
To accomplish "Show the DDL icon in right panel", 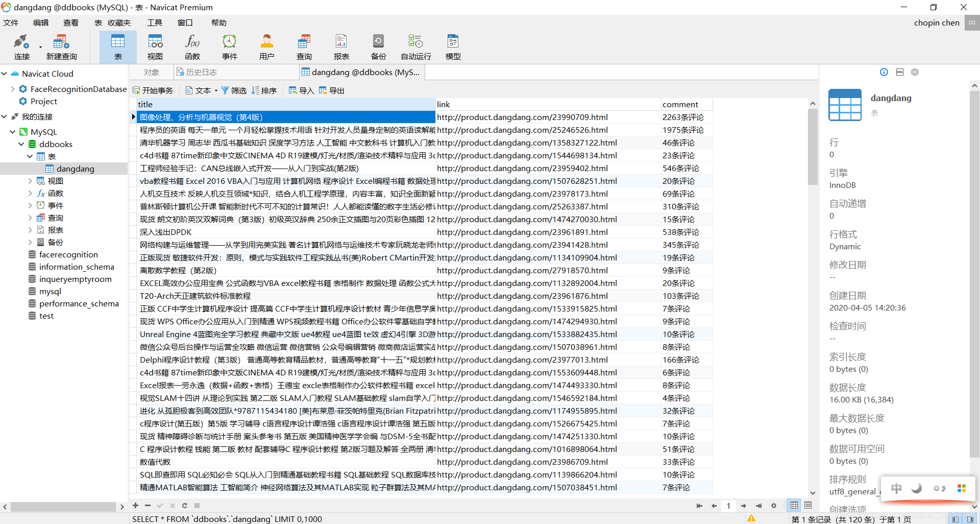I will click(900, 72).
